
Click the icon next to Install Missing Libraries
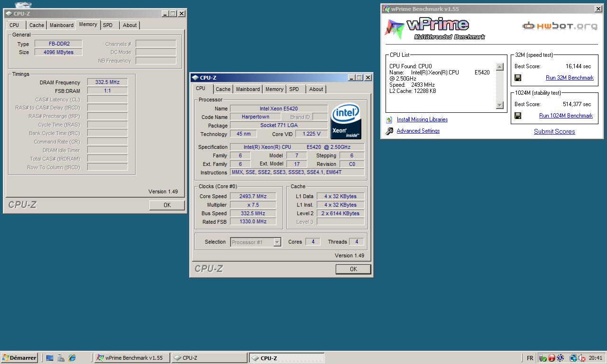tap(389, 119)
